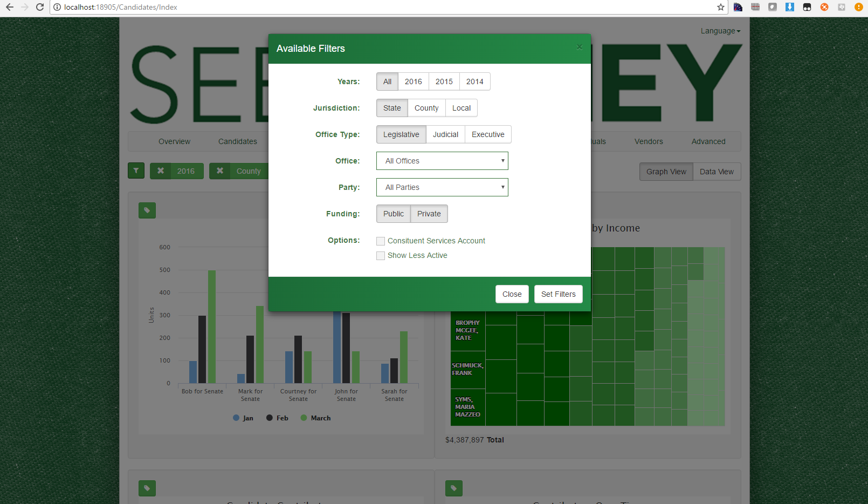This screenshot has width=868, height=504.
Task: Go to the Advanced tab
Action: tap(708, 141)
